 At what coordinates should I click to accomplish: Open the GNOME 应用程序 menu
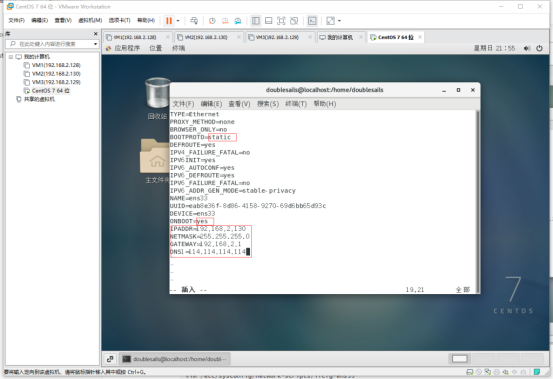coord(123,48)
